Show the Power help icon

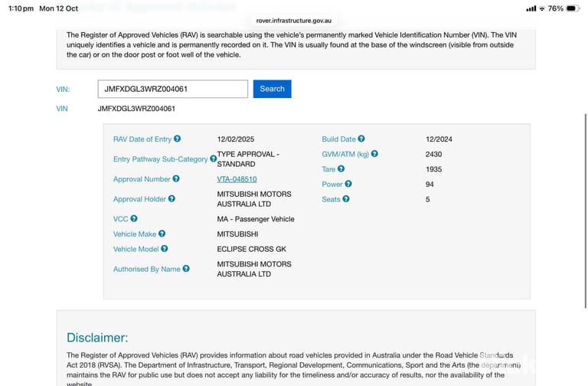pyautogui.click(x=348, y=184)
